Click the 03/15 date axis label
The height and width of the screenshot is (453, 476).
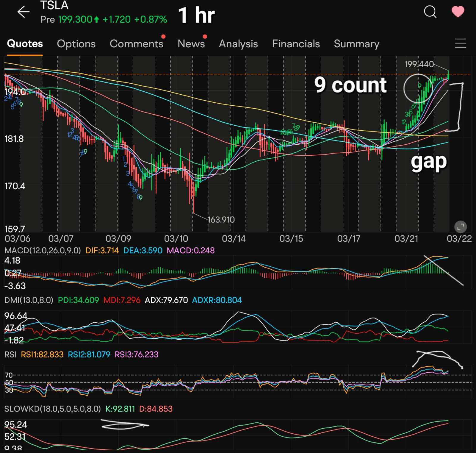click(x=291, y=239)
